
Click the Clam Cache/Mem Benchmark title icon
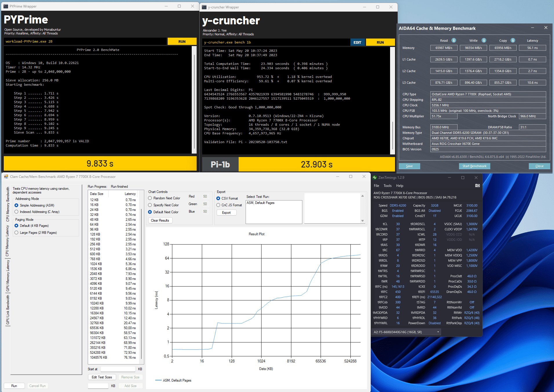[6, 176]
